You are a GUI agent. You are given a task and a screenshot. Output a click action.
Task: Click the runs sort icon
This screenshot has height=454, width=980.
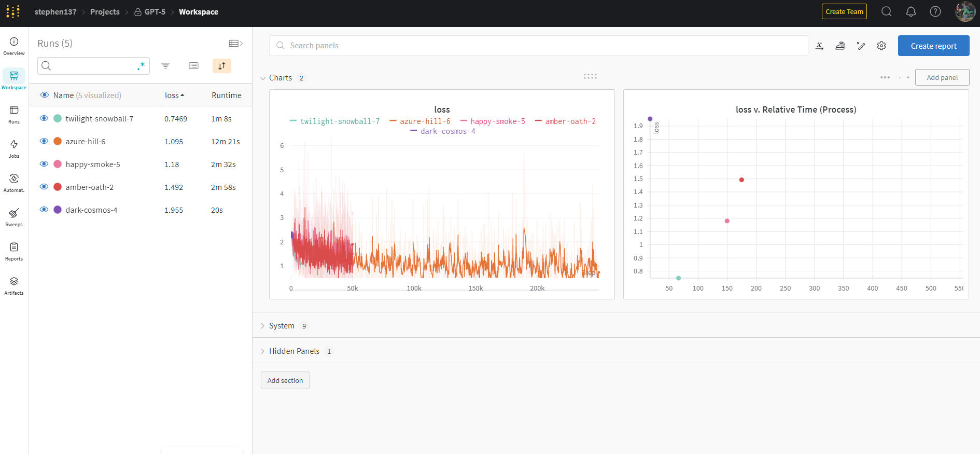click(x=222, y=66)
